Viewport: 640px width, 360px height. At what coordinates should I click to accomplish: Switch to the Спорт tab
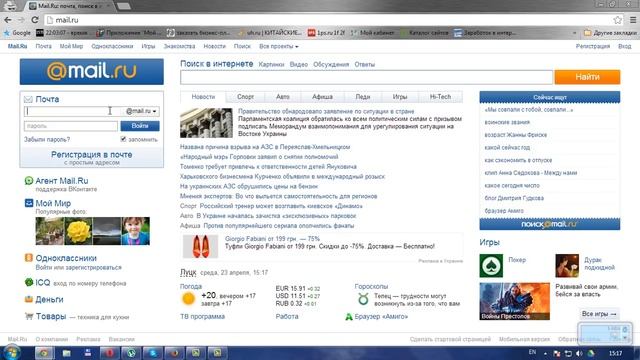[x=245, y=97]
